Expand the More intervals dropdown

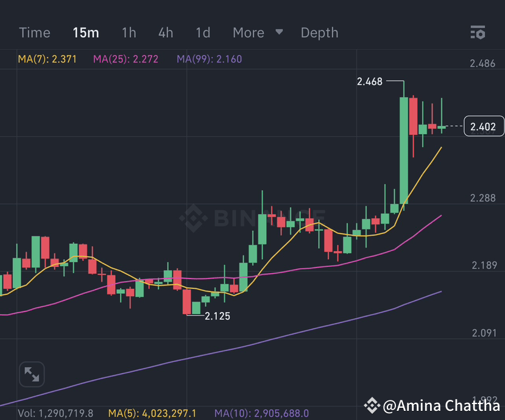point(248,33)
